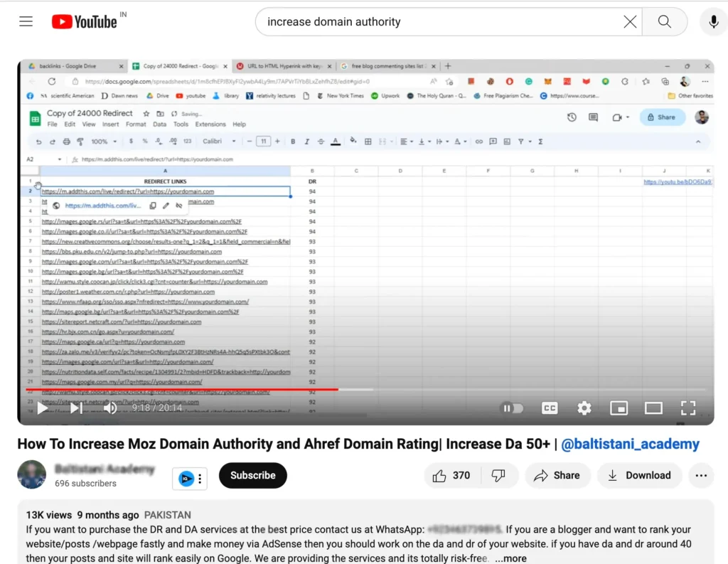Click the magnifier search button
The height and width of the screenshot is (564, 728).
coord(665,22)
